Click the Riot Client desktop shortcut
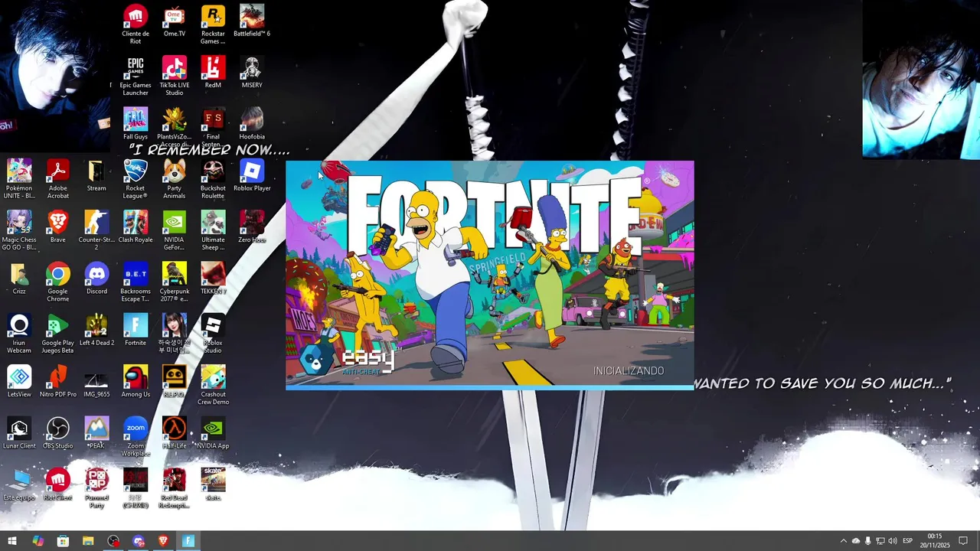This screenshot has width=980, height=551. [x=58, y=484]
